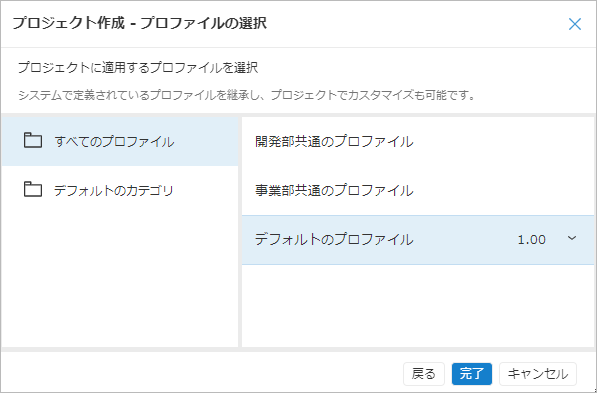Click the heading プロジェクトに適用するプロファイルを選択
Viewport: 597px width, 393px height.
tap(138, 68)
